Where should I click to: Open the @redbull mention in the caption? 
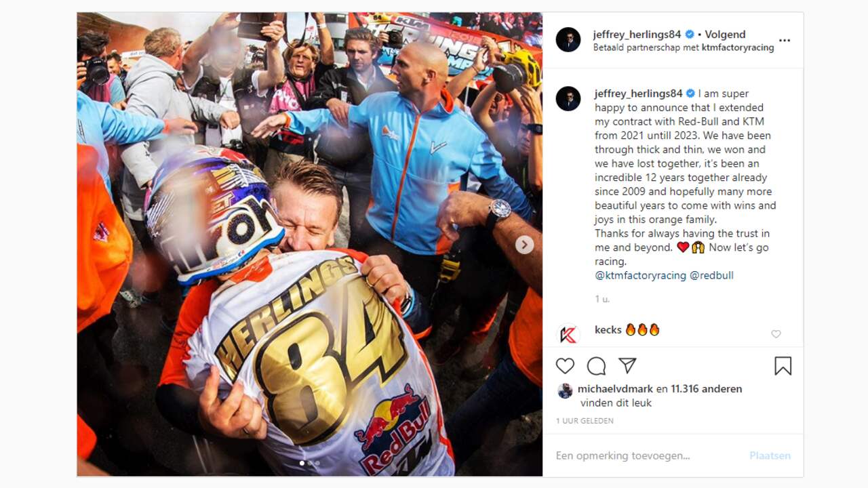[711, 275]
